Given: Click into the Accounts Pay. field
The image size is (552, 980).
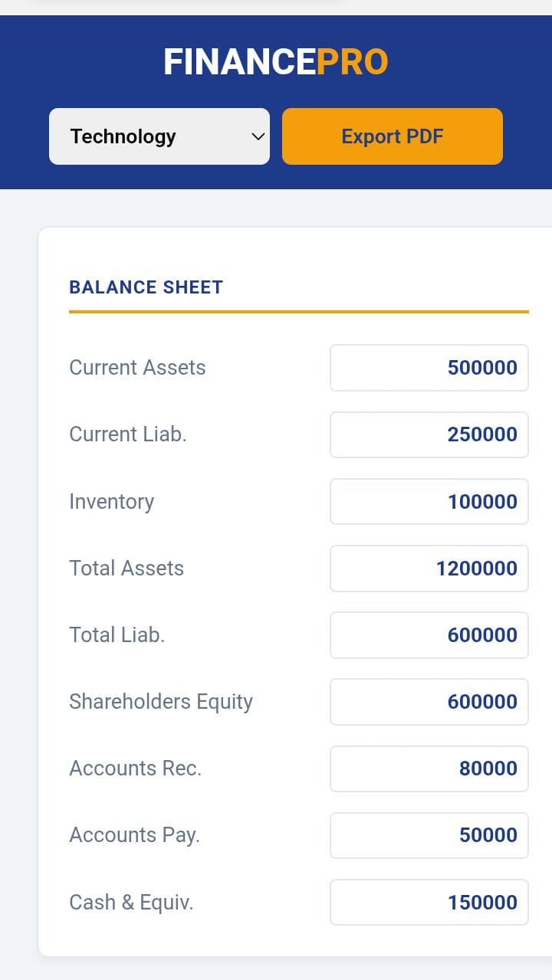Looking at the screenshot, I should click(x=429, y=835).
